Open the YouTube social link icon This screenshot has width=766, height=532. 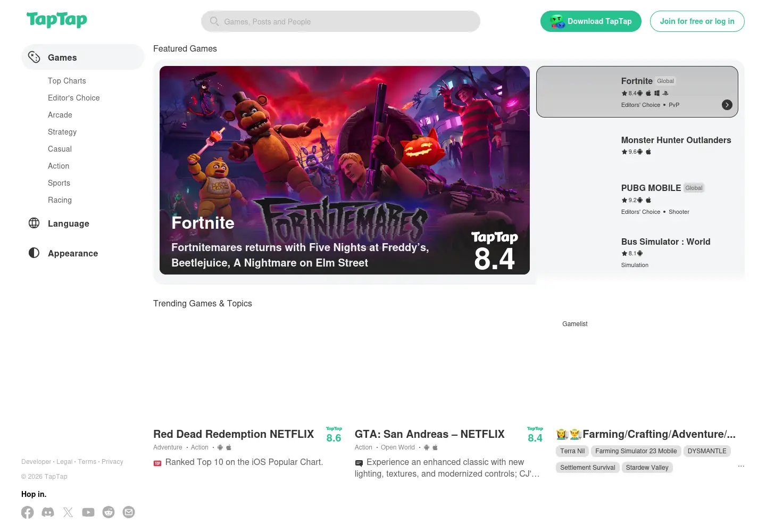point(88,512)
